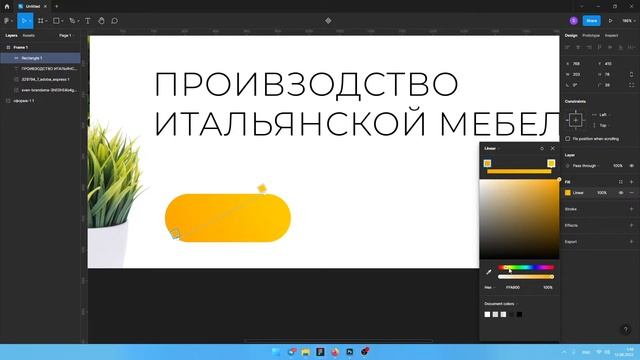Click the hex color value field
This screenshot has width=640, height=360.
[513, 287]
